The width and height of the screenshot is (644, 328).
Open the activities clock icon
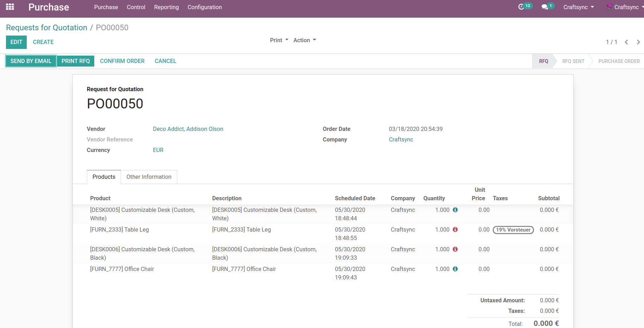pyautogui.click(x=521, y=7)
